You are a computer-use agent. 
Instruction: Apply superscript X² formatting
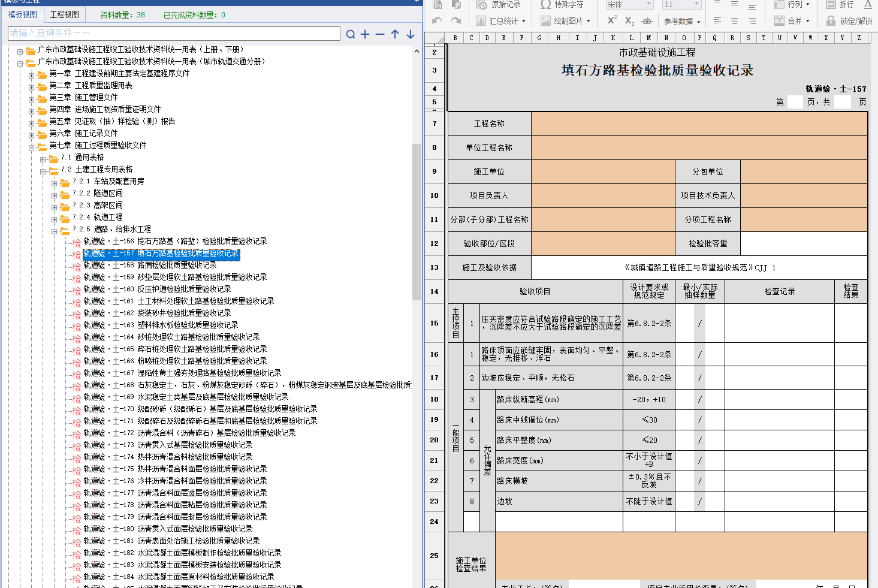[612, 20]
